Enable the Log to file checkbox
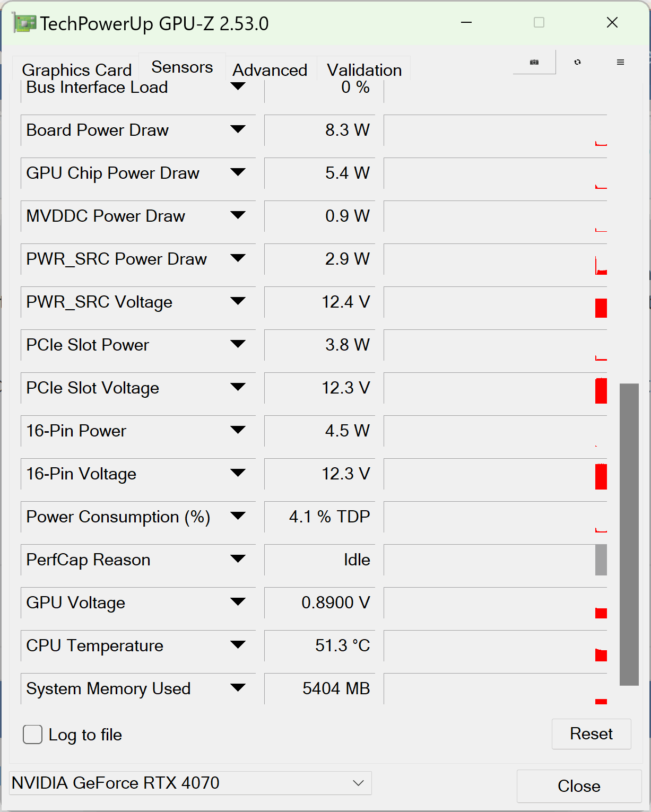This screenshot has width=651, height=812. pyautogui.click(x=33, y=735)
